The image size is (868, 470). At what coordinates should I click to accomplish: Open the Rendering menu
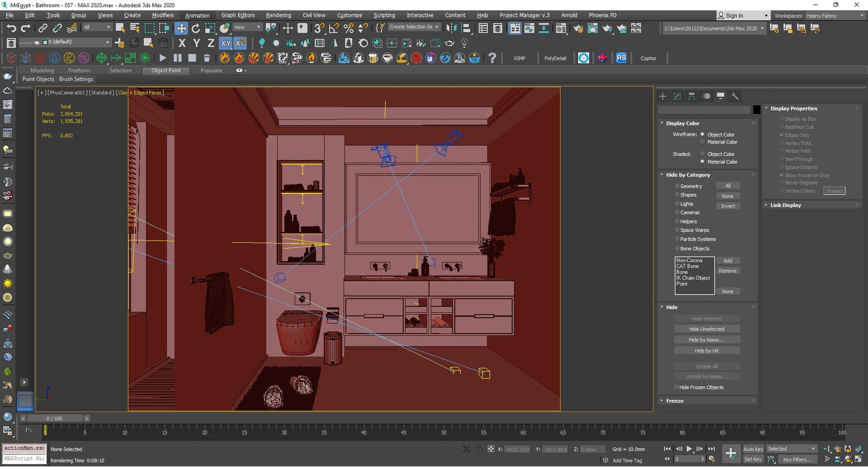click(278, 15)
